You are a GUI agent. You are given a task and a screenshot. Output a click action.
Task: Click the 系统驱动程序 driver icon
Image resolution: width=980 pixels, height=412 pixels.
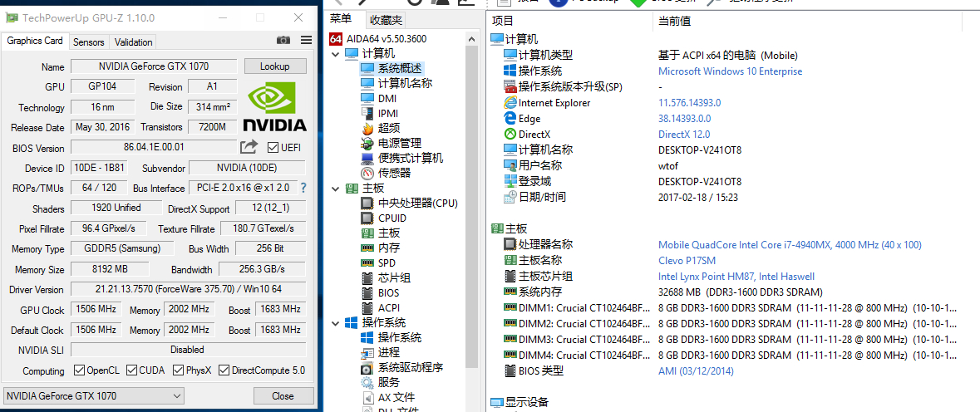[367, 368]
